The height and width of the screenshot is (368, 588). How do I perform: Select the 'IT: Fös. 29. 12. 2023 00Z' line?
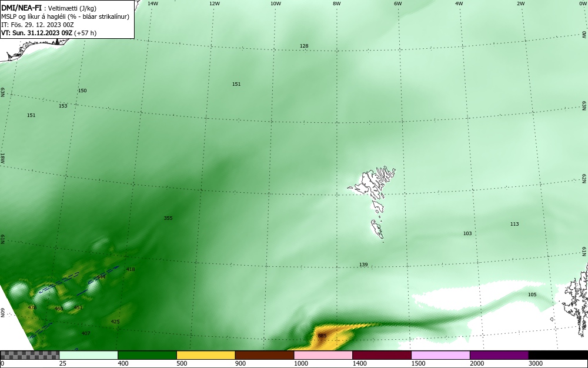coord(38,25)
